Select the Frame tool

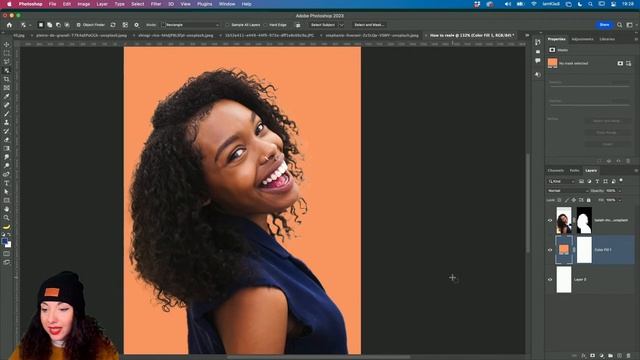click(7, 88)
